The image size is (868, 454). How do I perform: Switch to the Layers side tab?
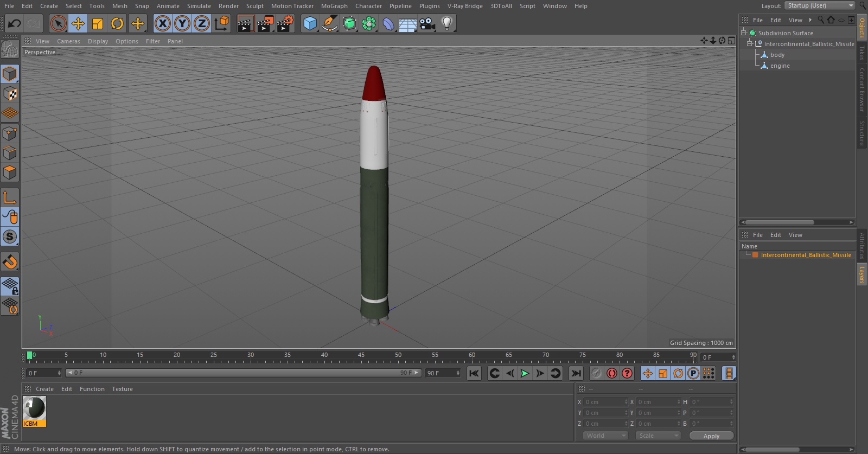(x=861, y=275)
